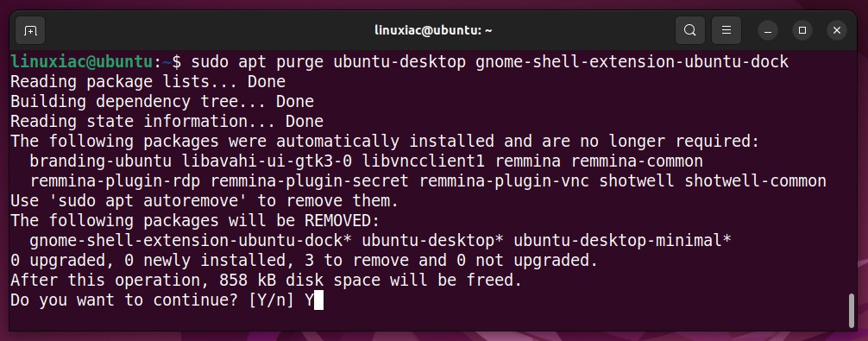Screen dimensions: 868x341
Task: Click ubuntu-desktop-minimal* in the removal list
Action: (x=622, y=241)
